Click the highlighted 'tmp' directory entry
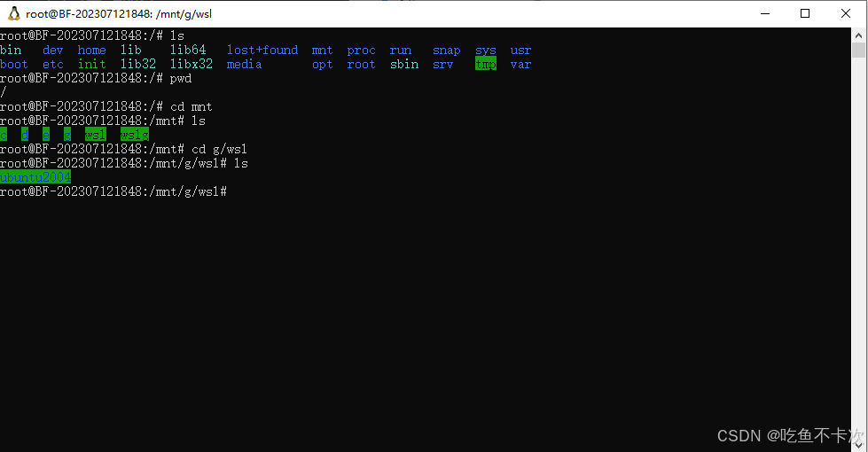The image size is (868, 452). [486, 64]
